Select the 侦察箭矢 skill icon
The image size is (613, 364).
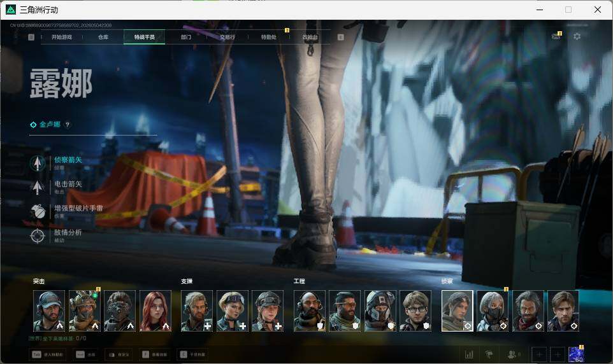pos(38,163)
